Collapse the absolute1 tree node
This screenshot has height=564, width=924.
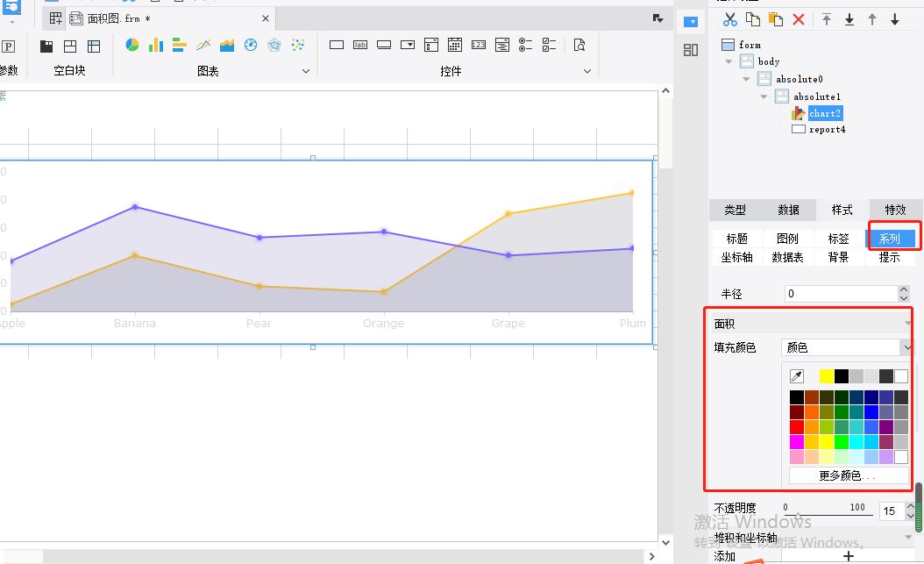[x=764, y=96]
